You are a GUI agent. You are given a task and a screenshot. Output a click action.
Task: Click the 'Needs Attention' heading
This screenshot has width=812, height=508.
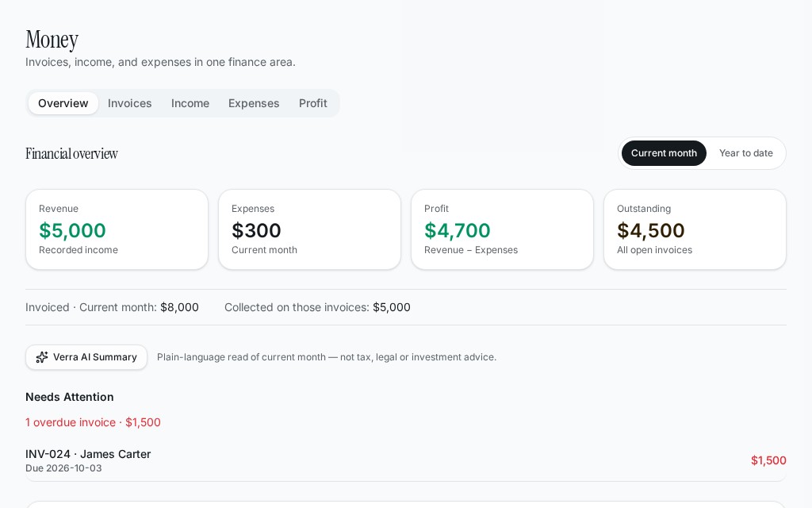pos(70,397)
